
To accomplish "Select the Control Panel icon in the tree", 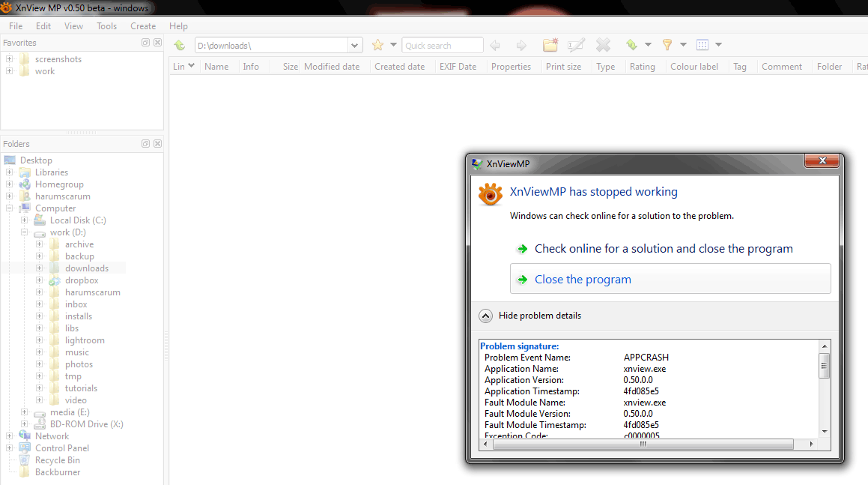I will pyautogui.click(x=25, y=448).
